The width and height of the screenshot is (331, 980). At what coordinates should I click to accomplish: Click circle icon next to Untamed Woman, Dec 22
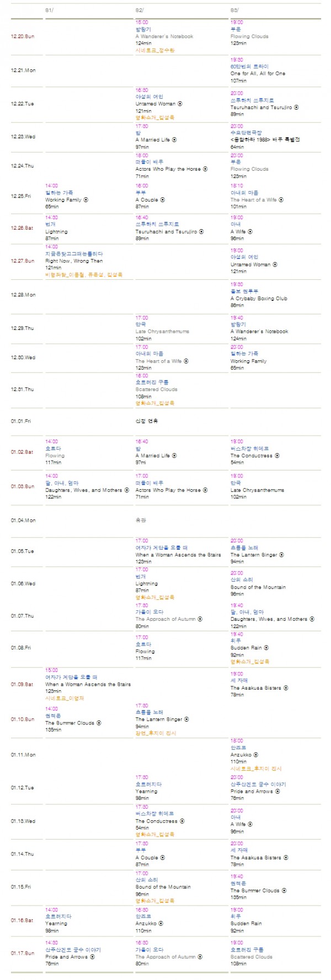(x=180, y=104)
